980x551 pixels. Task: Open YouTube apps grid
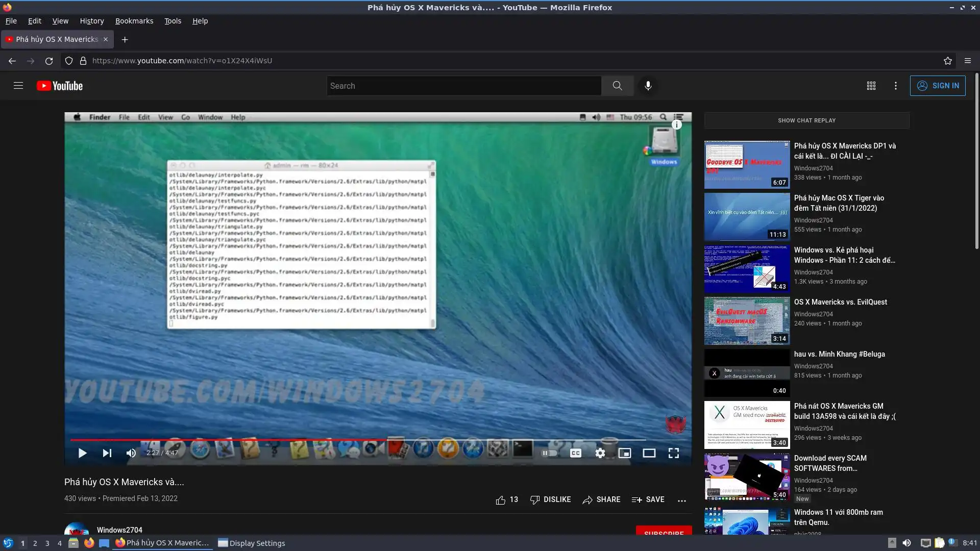[871, 86]
